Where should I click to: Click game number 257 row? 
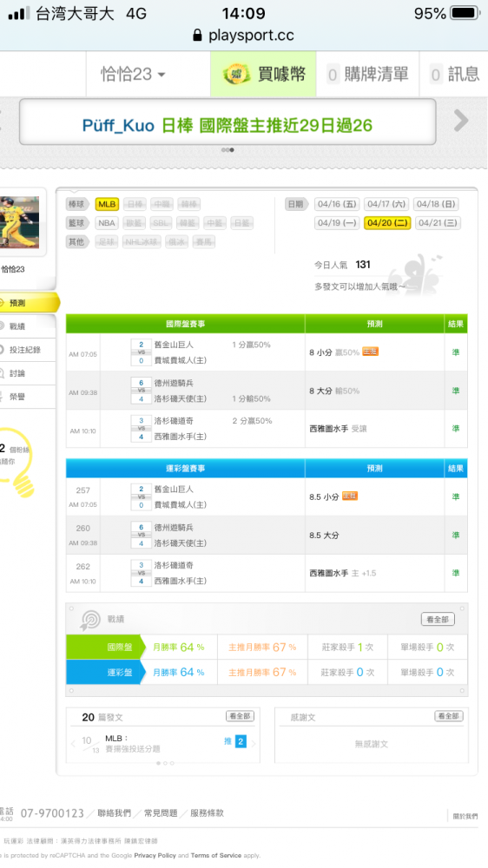[x=267, y=496]
